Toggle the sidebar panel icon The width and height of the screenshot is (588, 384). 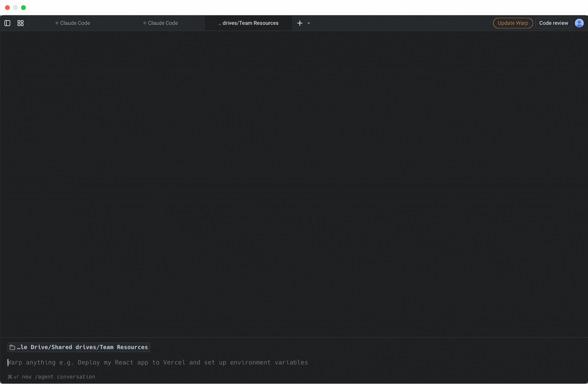[7, 23]
